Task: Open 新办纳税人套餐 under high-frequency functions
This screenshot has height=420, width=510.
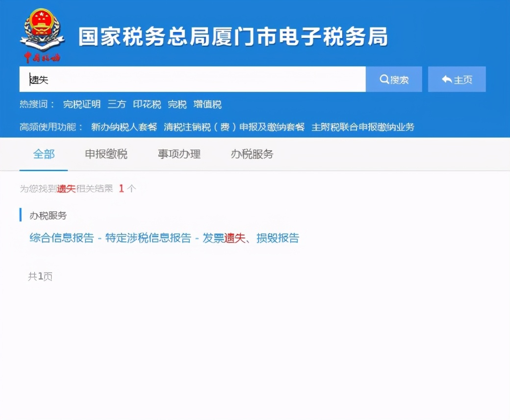Action: [x=123, y=126]
